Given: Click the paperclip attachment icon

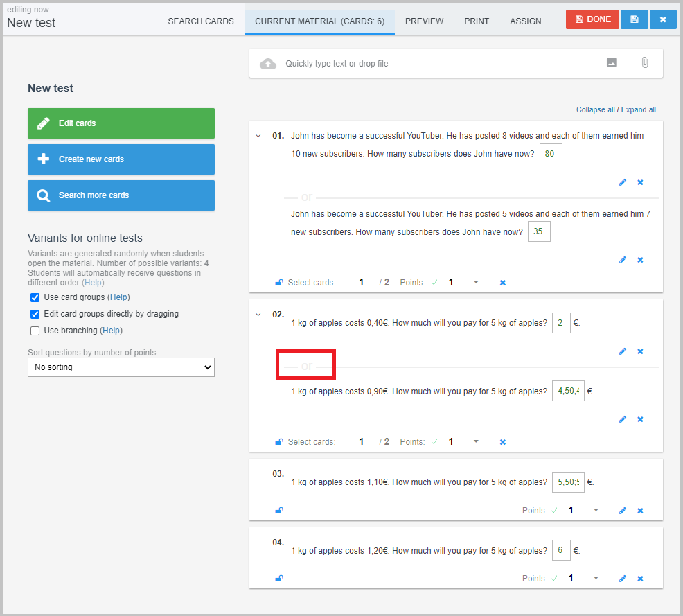Looking at the screenshot, I should [645, 63].
